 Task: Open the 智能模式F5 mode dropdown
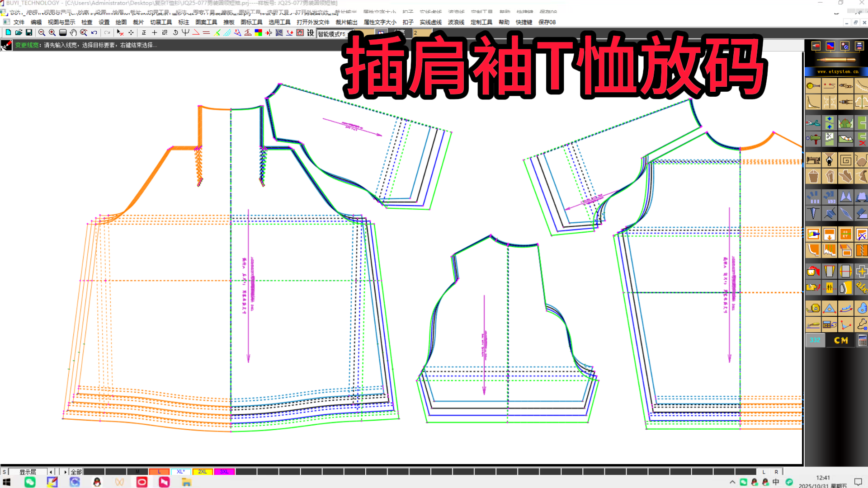coord(332,34)
